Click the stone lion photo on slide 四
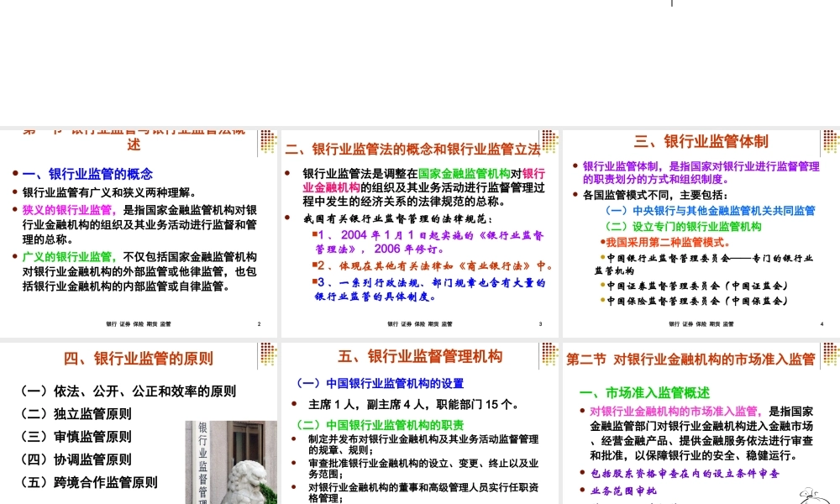Screen dimensions: 840x504 [x=232, y=462]
